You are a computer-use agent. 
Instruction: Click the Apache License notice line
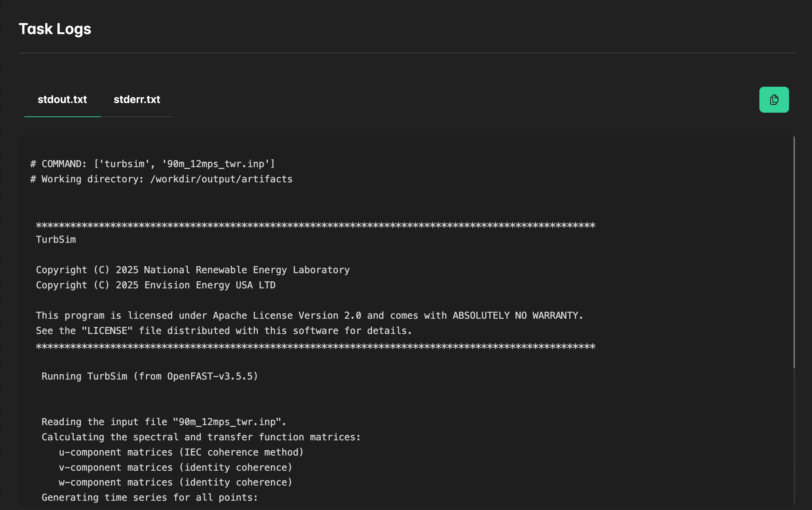(x=309, y=315)
